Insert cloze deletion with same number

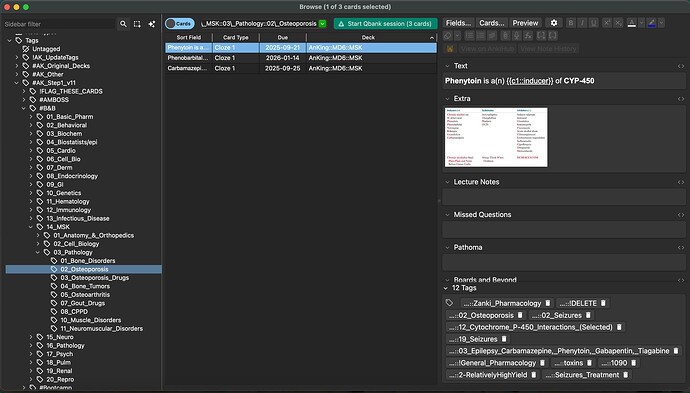click(553, 36)
